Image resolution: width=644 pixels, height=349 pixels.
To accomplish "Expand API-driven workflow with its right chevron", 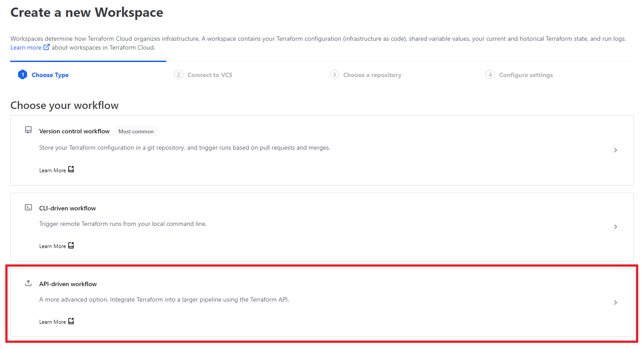I will click(615, 302).
